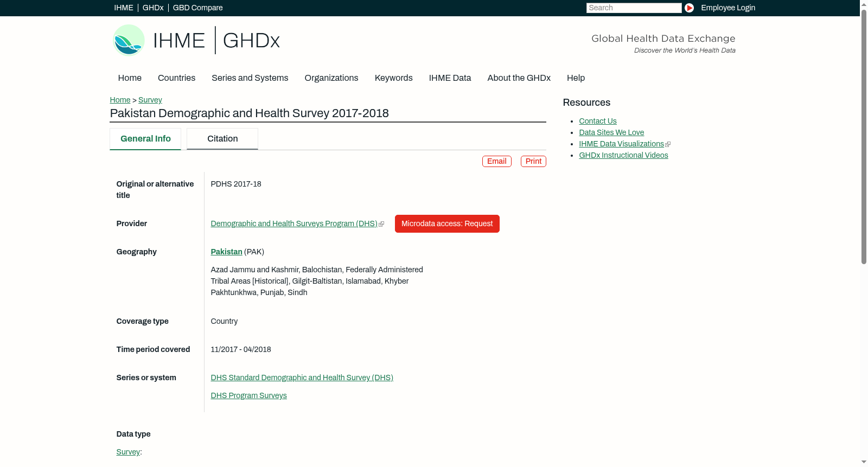Click the IHME leaf logo icon

129,40
